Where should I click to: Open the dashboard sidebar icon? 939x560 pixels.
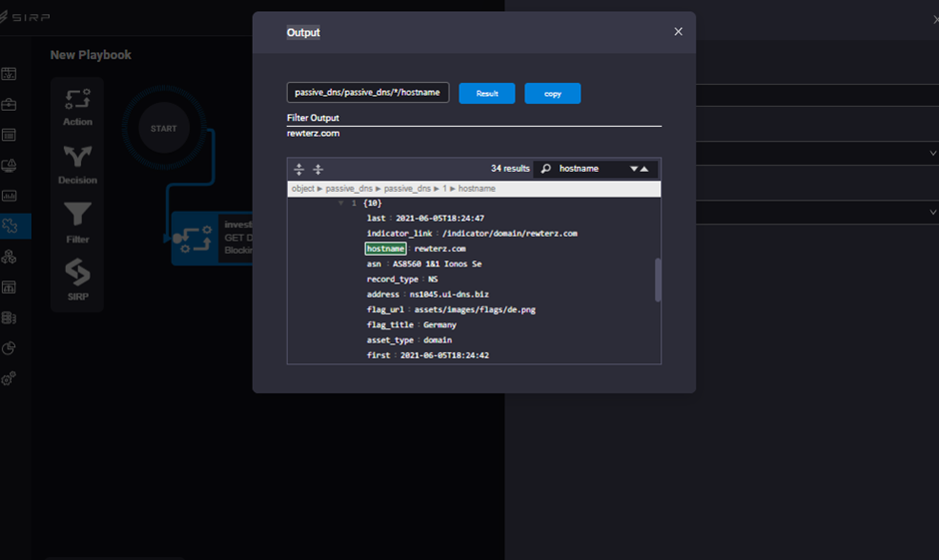(x=9, y=74)
